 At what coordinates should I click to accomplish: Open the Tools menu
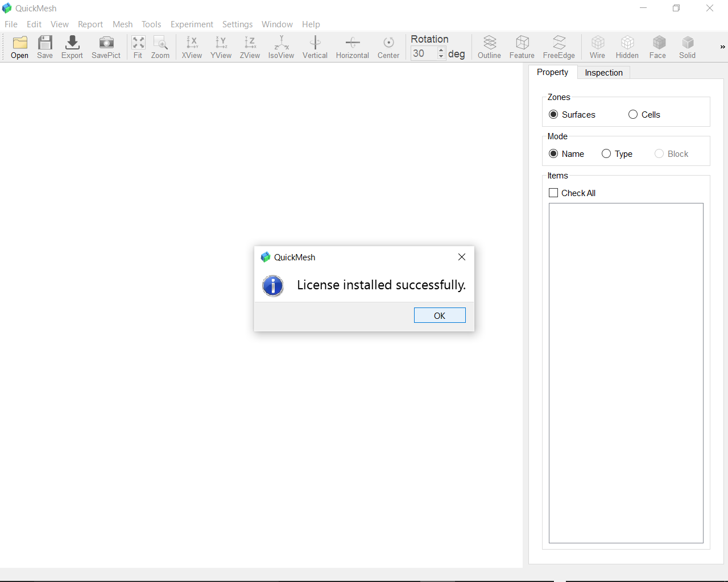tap(151, 24)
